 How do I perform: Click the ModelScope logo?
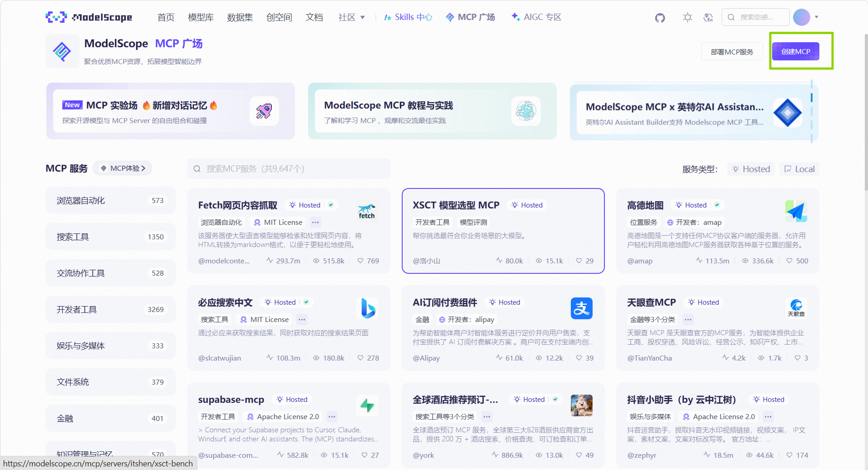(x=89, y=17)
